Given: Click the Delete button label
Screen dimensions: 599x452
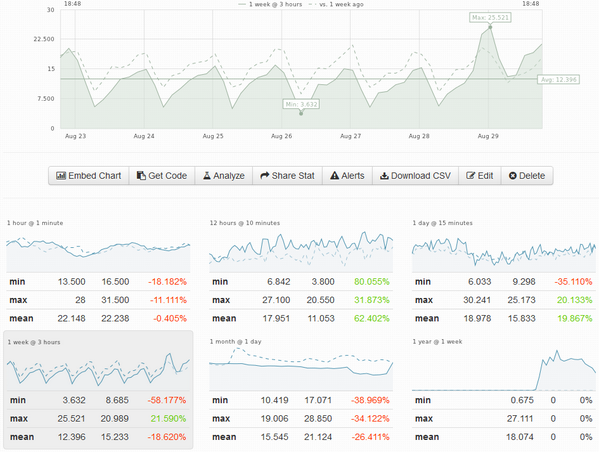Looking at the screenshot, I should [532, 176].
